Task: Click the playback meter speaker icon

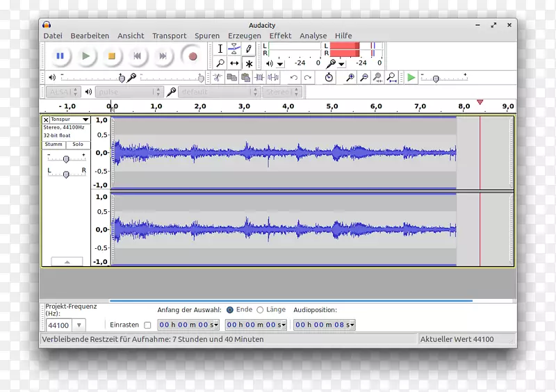Action: [270, 63]
